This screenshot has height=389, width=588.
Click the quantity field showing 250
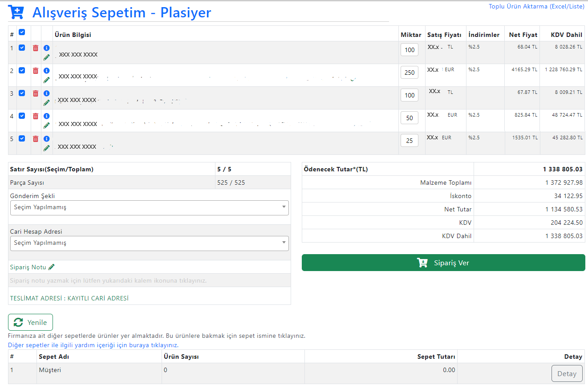point(409,73)
